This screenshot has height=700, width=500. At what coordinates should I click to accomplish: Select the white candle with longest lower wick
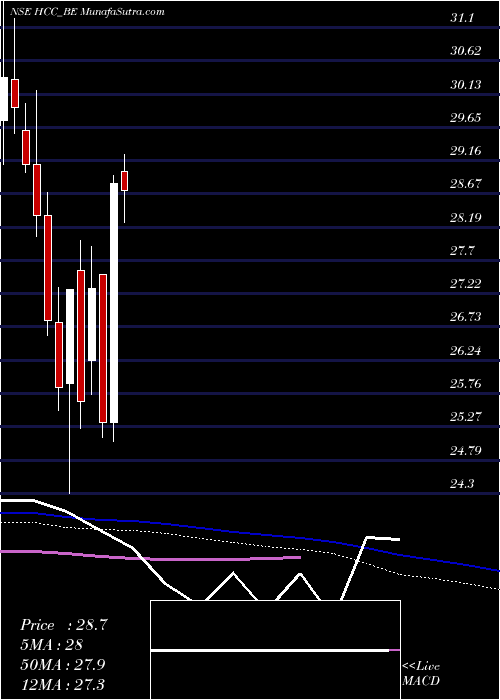70,336
